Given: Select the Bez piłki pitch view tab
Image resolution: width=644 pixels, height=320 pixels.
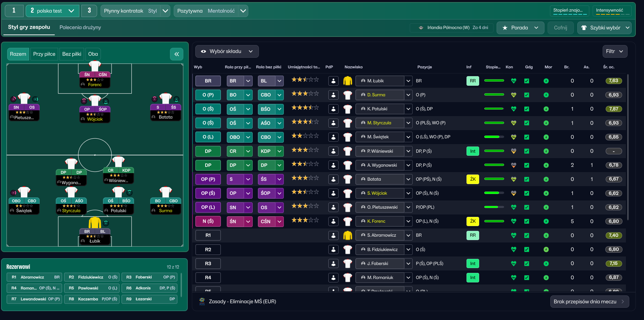Looking at the screenshot, I should point(71,54).
